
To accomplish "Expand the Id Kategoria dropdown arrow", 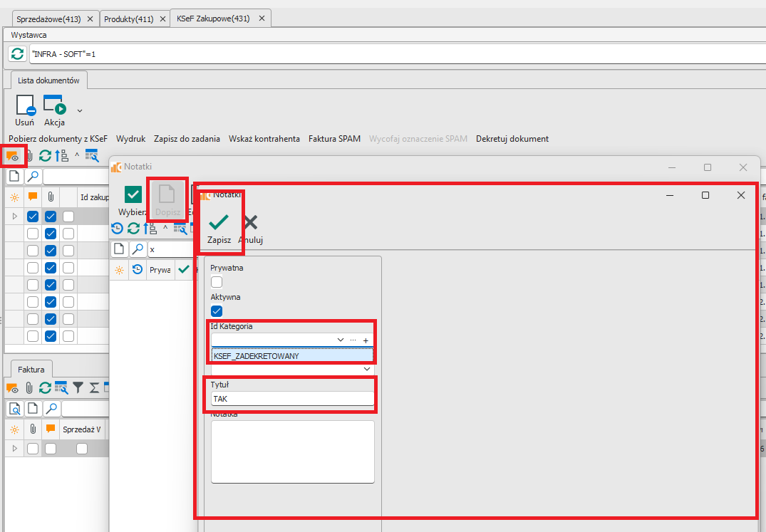I will [340, 340].
